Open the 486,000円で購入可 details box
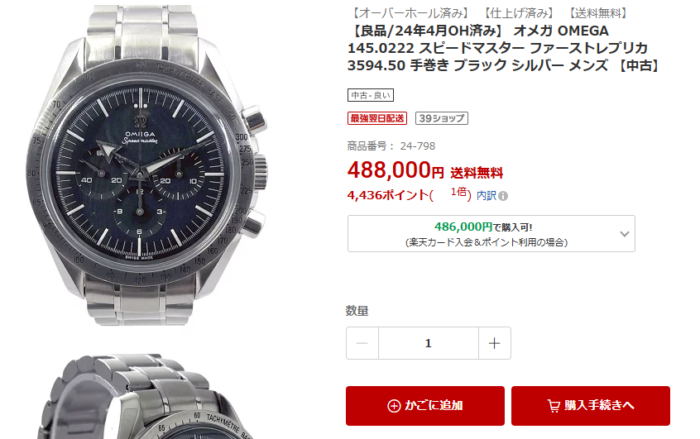Image resolution: width=700 pixels, height=439 pixels. pyautogui.click(x=491, y=234)
